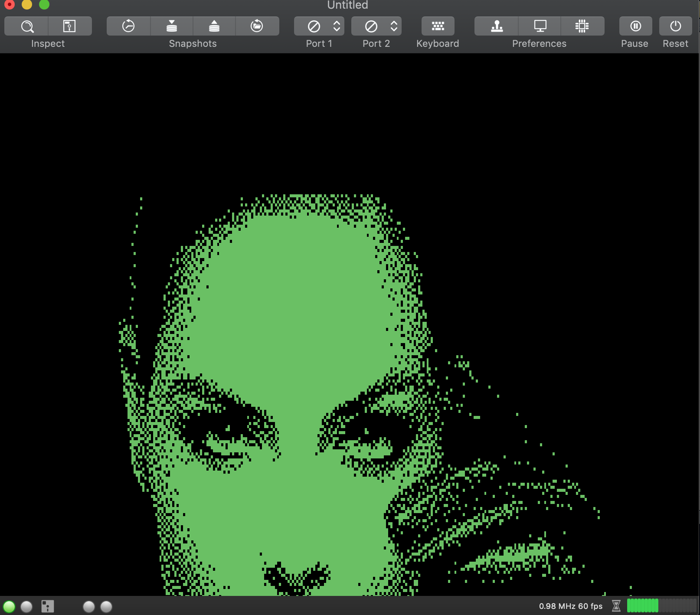Toggle warp mode hourglass icon
The image size is (700, 615).
coord(616,606)
